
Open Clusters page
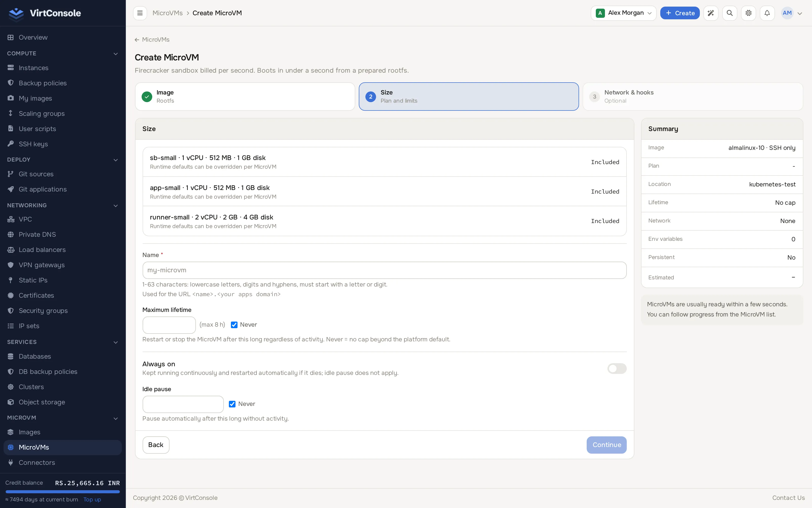coord(63,387)
